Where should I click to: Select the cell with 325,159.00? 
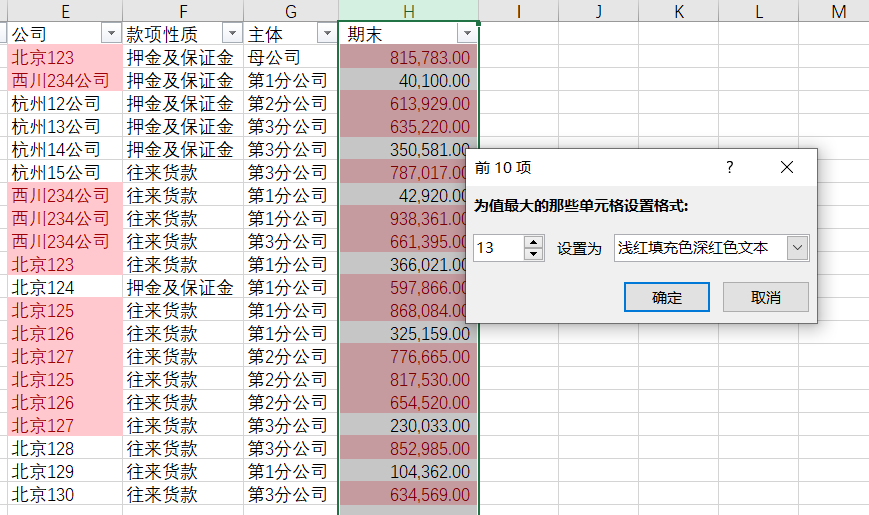tap(408, 333)
